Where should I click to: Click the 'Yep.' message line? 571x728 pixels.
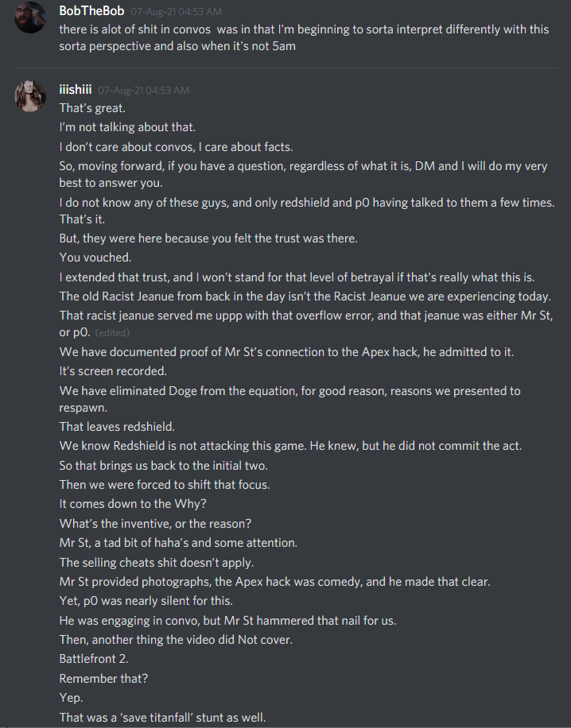tap(72, 698)
